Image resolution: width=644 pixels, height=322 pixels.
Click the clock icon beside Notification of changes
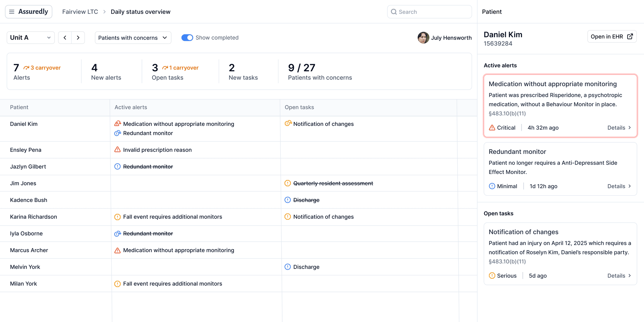click(288, 124)
